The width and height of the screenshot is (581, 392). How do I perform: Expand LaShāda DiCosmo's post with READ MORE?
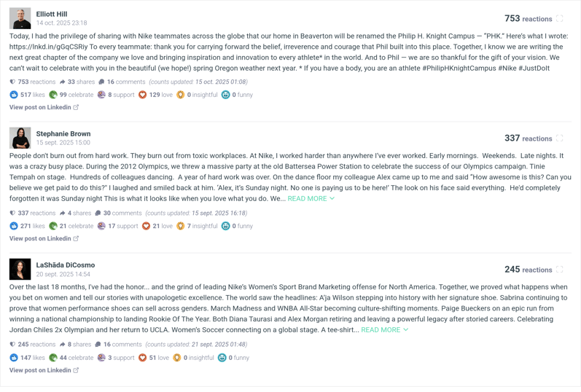point(384,330)
